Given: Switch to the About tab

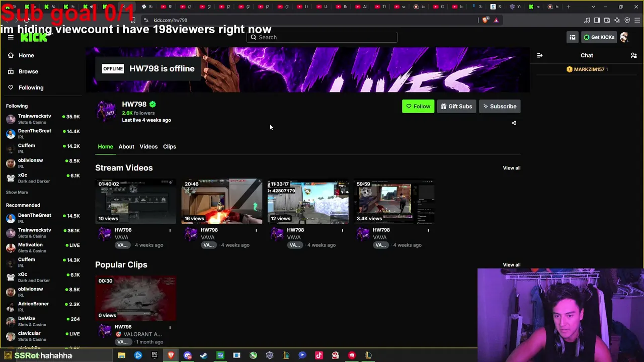Looking at the screenshot, I should tap(126, 146).
